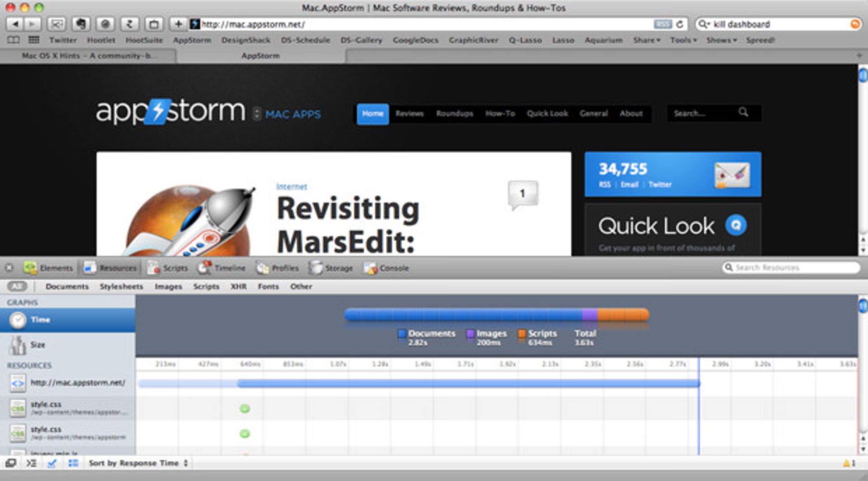Show the console drawer icon
The image size is (868, 481).
tap(31, 463)
